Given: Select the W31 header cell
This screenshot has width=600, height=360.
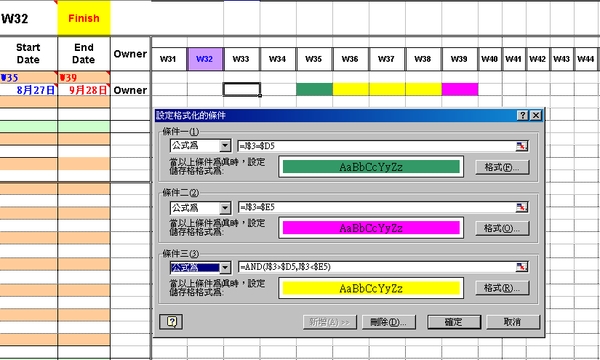Looking at the screenshot, I should [169, 59].
